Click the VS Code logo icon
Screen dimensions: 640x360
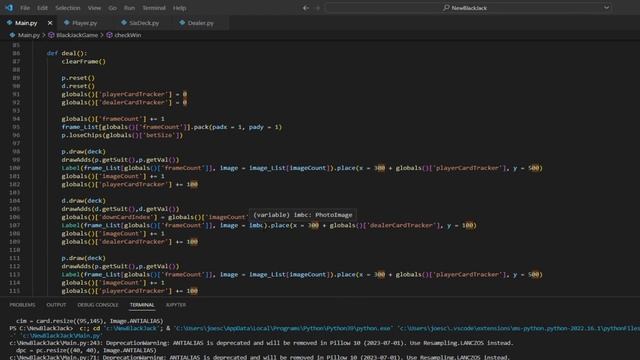(9, 8)
